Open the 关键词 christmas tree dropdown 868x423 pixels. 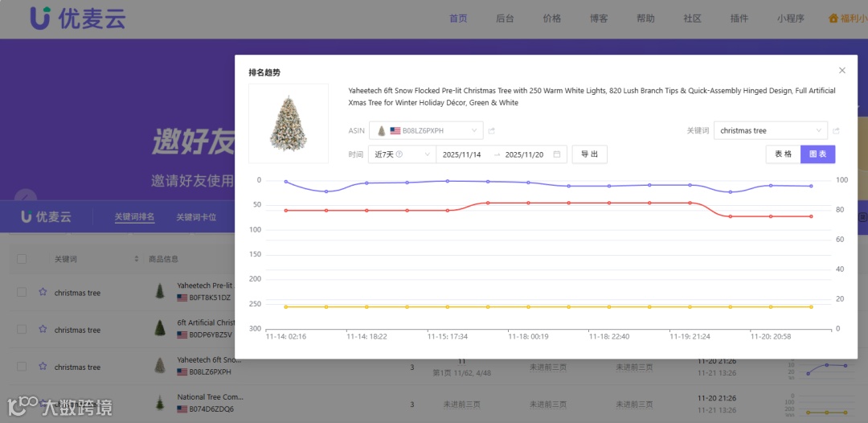771,130
